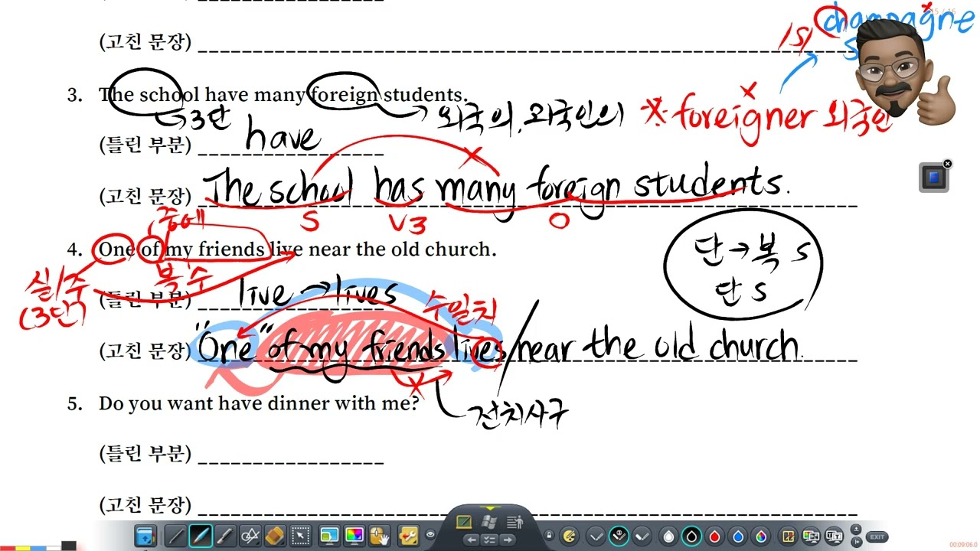Open the yellow pen palette settings
Viewport: 980px width, 551px height.
pyautogui.click(x=569, y=536)
